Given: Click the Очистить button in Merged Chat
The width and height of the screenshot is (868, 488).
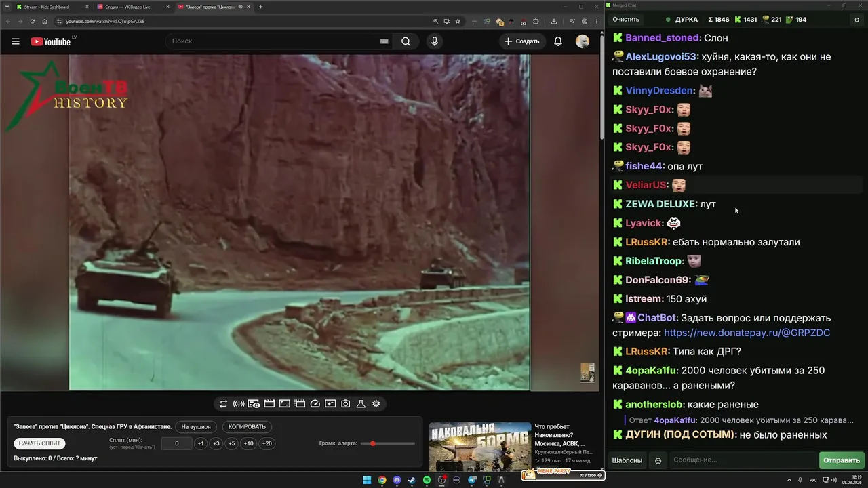Looking at the screenshot, I should pos(626,20).
